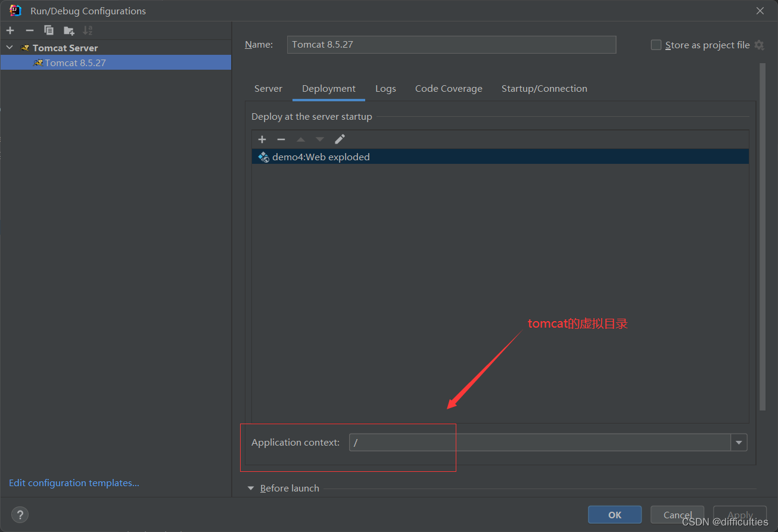Move configuration into new folder icon
Image resolution: width=778 pixels, height=532 pixels.
pyautogui.click(x=69, y=30)
